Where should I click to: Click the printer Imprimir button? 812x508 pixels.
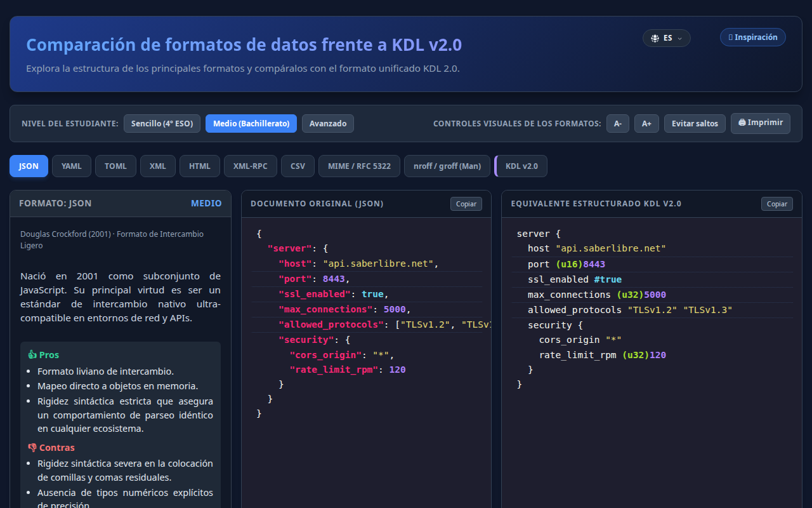point(761,123)
